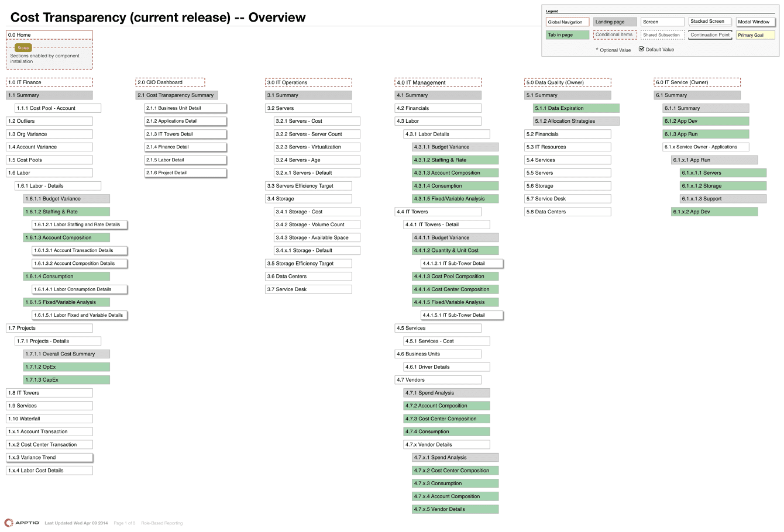Open the 2.0 CIO Dashboard navigation item
This screenshot has width=784, height=532.
tap(170, 82)
